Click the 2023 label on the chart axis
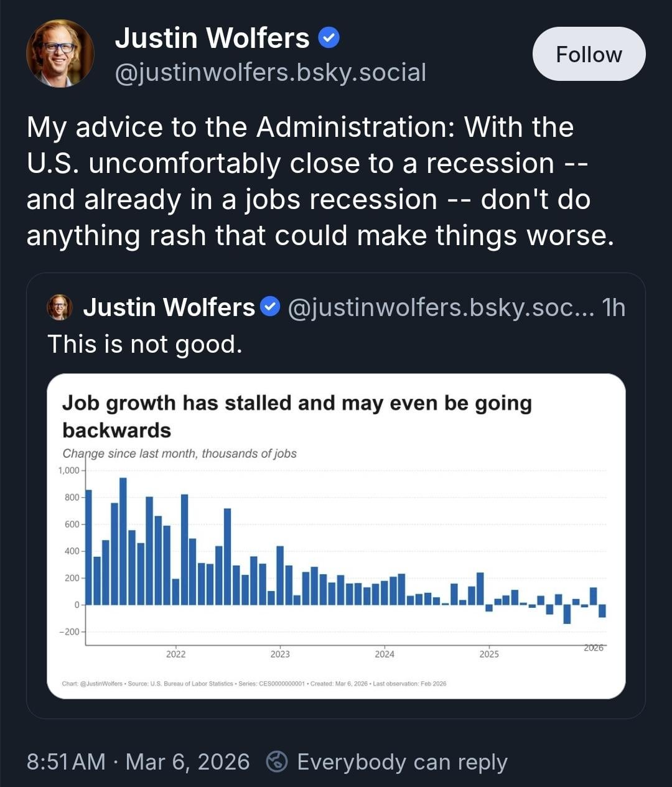The width and height of the screenshot is (672, 787). pos(280,654)
